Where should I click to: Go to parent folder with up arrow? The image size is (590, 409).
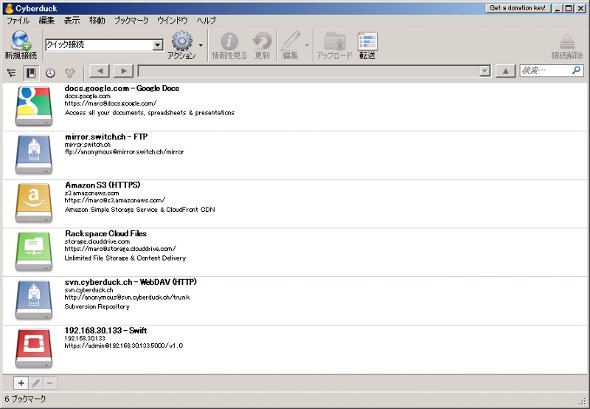tap(505, 71)
